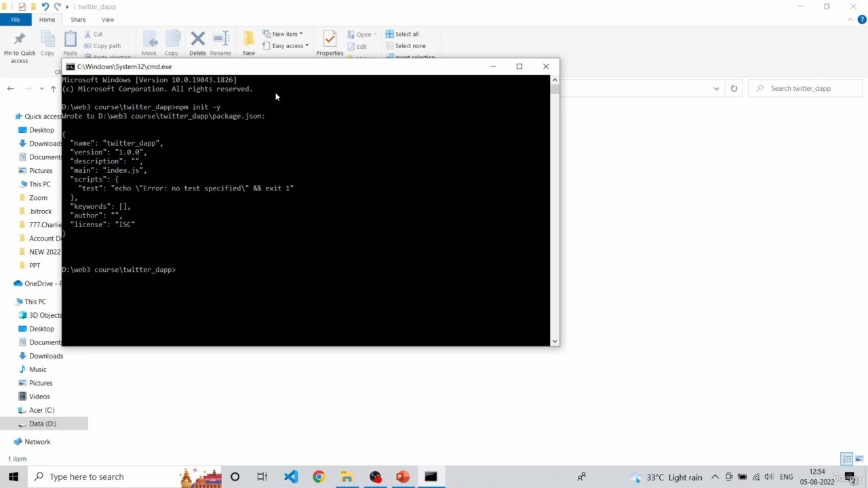868x488 pixels.
Task: Click the Copy to icon
Action: pyautogui.click(x=172, y=39)
